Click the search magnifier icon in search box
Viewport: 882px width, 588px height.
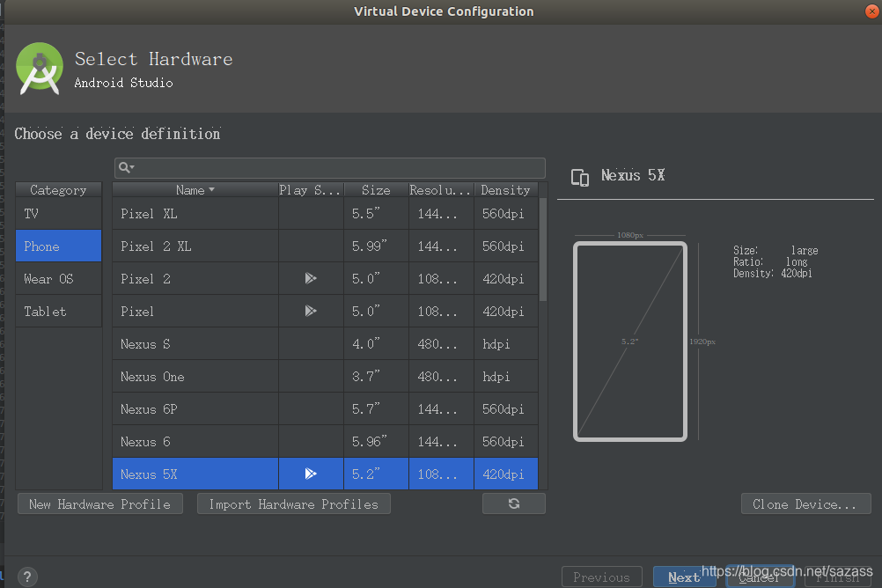point(126,167)
